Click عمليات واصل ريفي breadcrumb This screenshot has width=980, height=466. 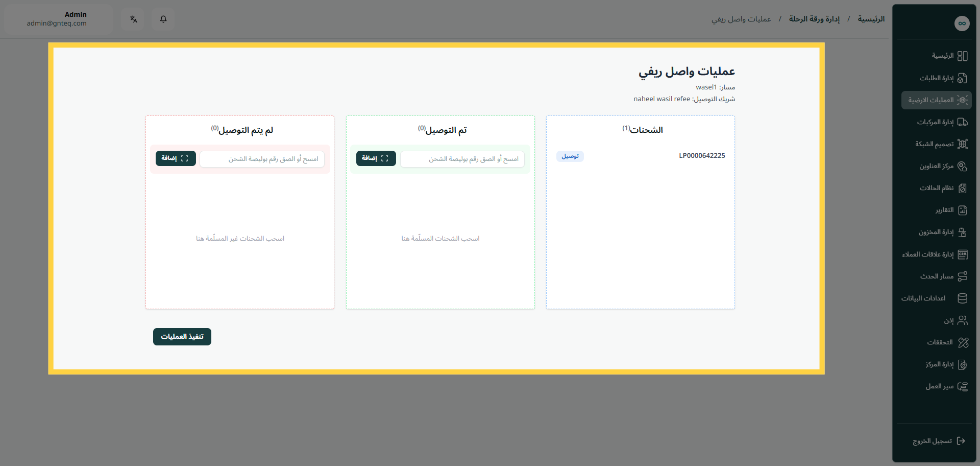(x=741, y=19)
